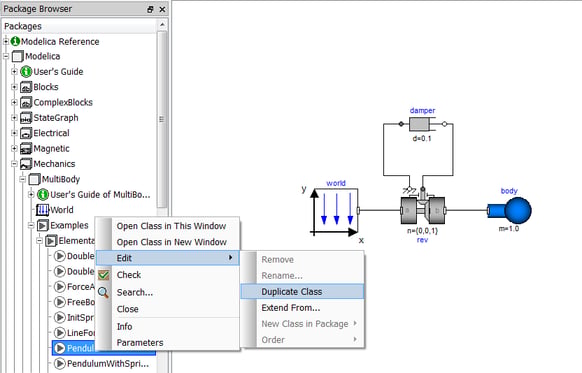Expand the Electrical package node
582x373 pixels.
14,133
